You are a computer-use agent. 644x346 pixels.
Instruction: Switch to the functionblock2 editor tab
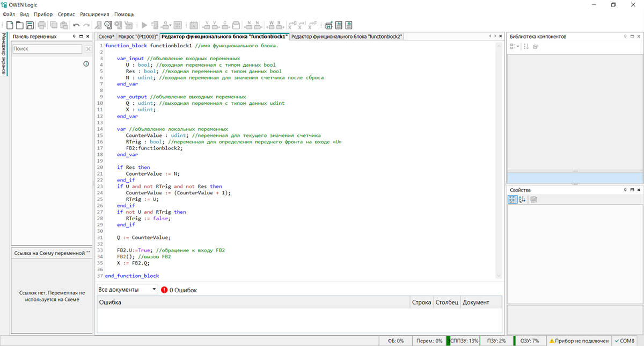click(x=347, y=37)
